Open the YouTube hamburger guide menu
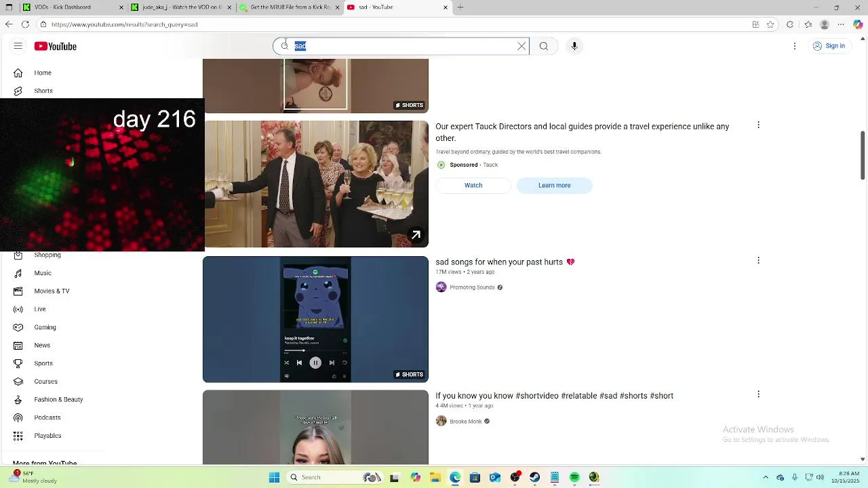 tap(18, 46)
